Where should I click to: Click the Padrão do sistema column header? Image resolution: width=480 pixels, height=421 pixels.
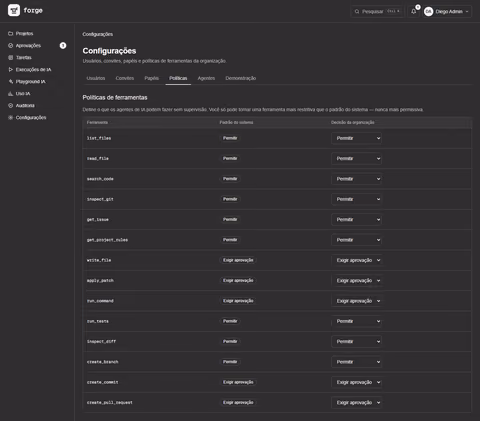[x=236, y=122]
